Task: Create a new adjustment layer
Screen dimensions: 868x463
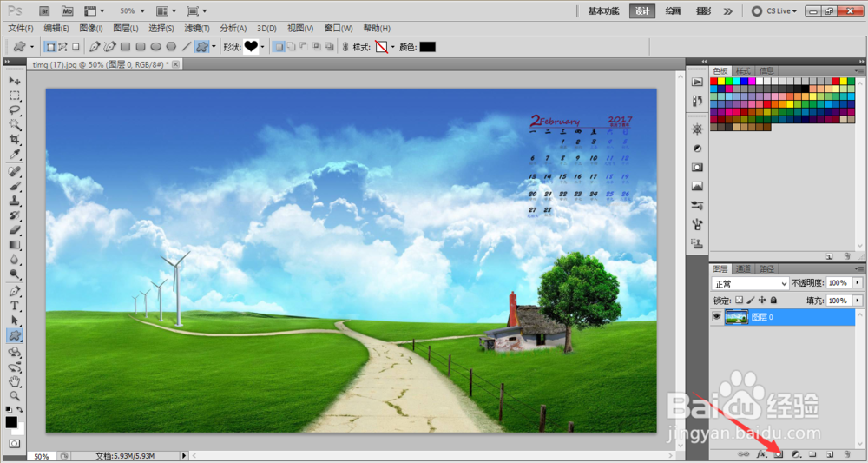Action: 796,454
